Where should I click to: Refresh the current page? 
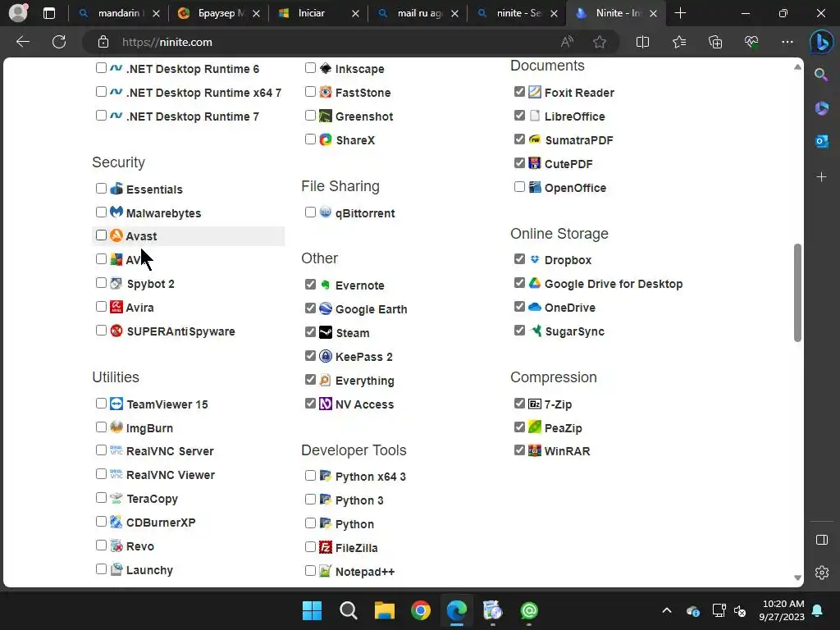click(59, 42)
